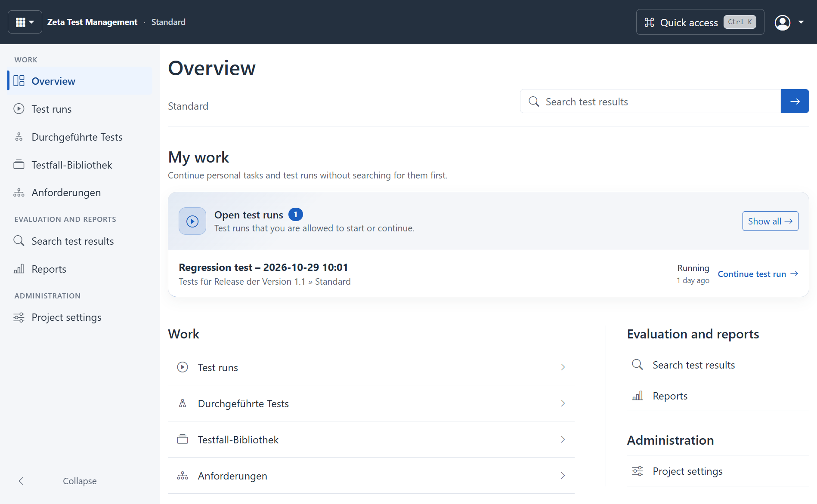Viewport: 817px width, 504px height.
Task: Click the Project settings sliders icon in sidebar
Action: [19, 317]
